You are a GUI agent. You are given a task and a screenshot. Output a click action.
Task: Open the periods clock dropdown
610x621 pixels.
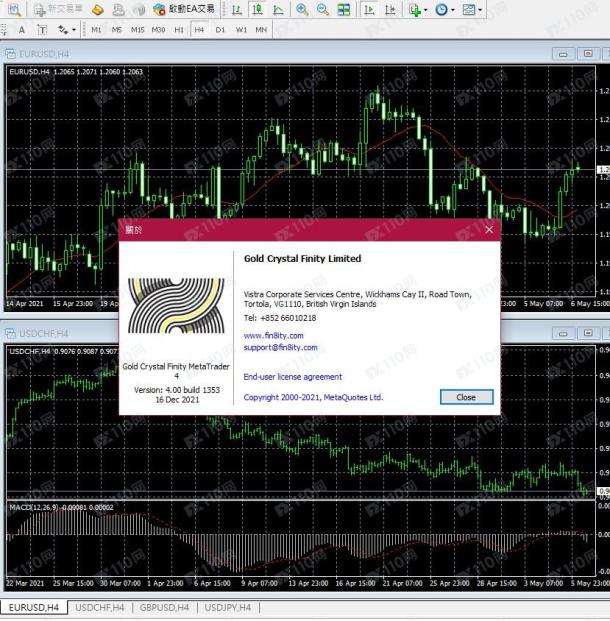pyautogui.click(x=444, y=10)
